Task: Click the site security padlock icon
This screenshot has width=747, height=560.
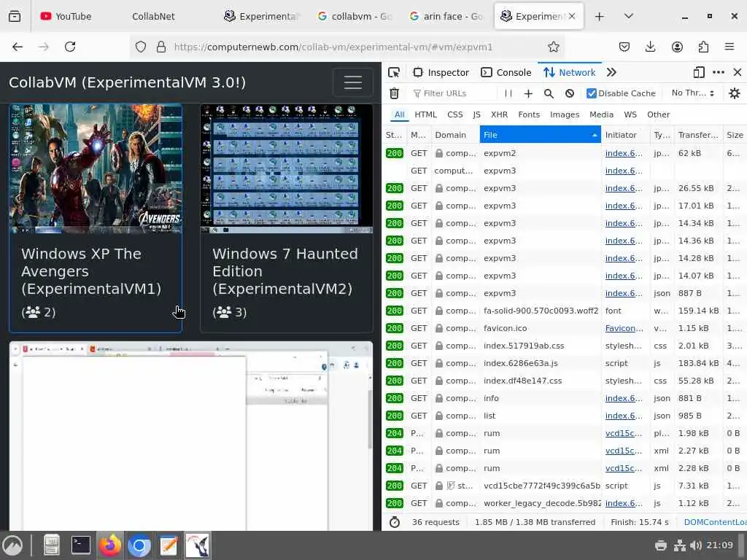Action: [x=161, y=47]
